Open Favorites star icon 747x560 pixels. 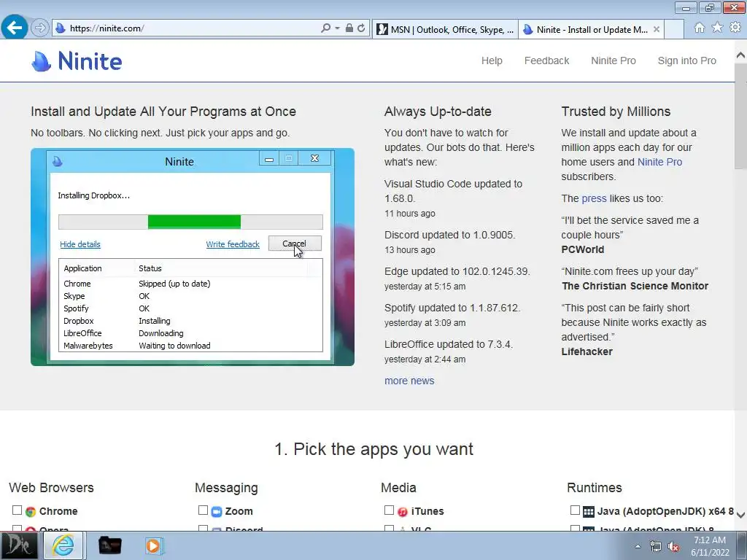pos(717,28)
